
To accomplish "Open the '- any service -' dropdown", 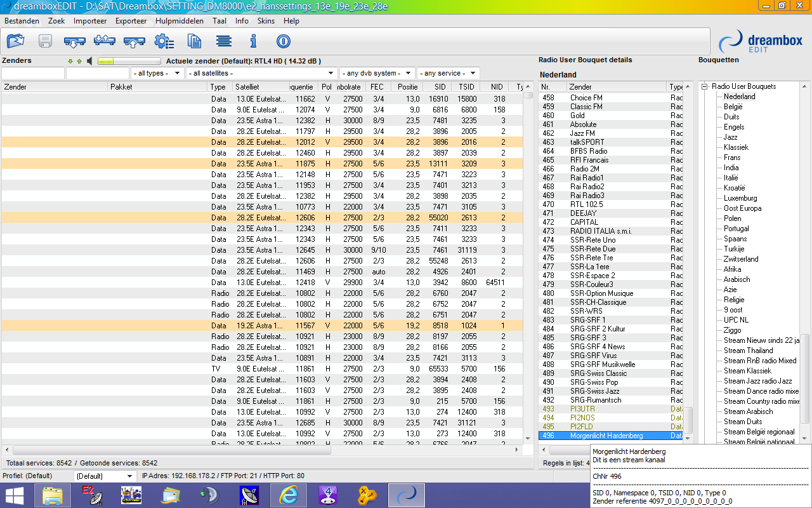I will pyautogui.click(x=448, y=74).
